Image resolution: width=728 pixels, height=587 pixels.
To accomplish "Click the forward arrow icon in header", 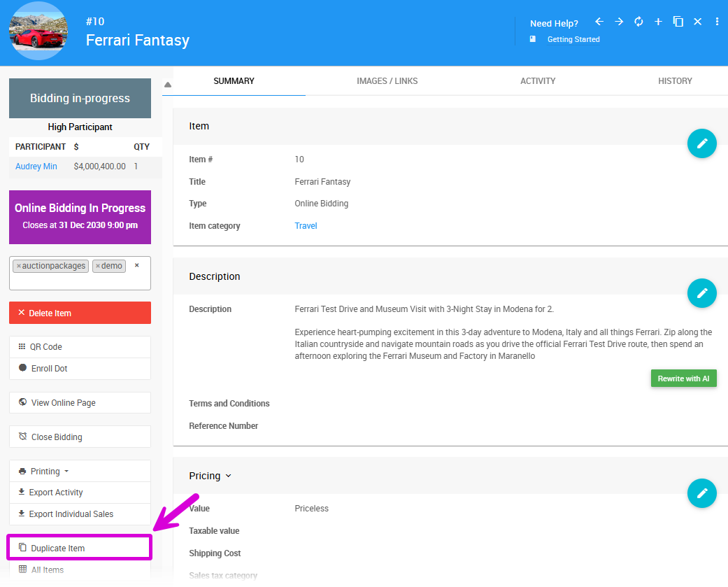I will [x=619, y=22].
